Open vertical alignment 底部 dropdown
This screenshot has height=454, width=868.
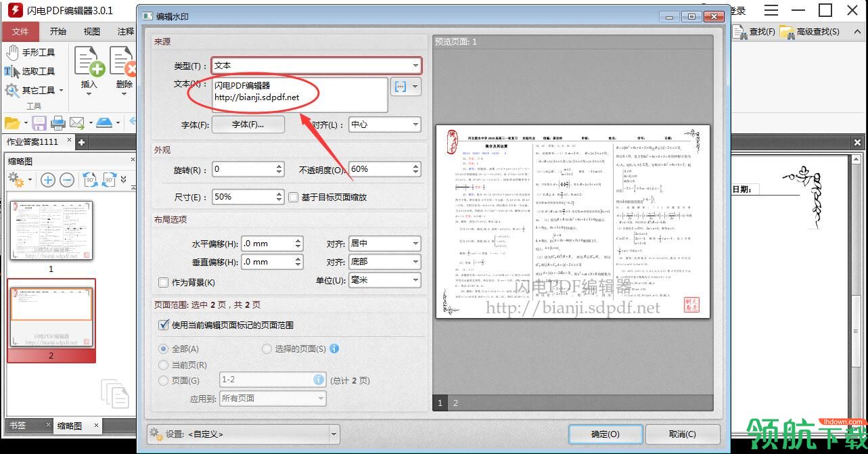(384, 262)
